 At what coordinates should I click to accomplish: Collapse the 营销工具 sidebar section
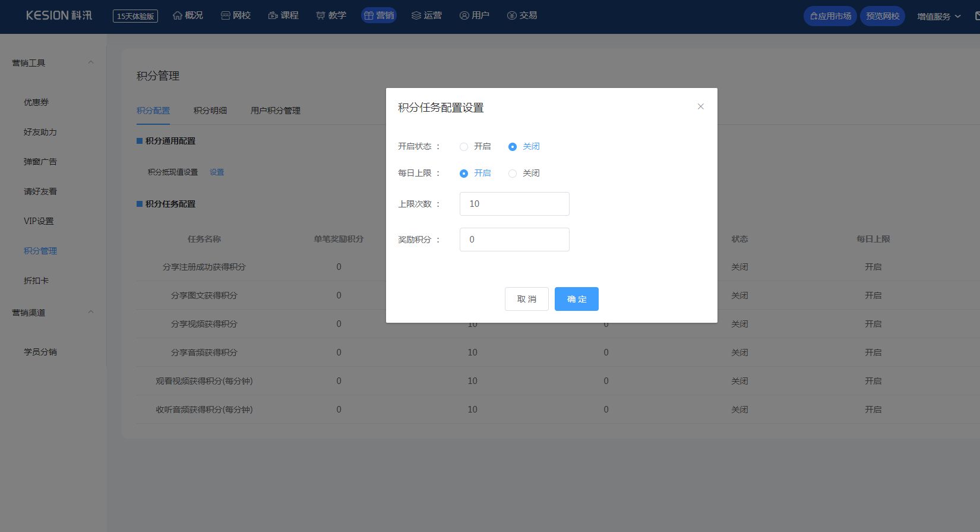91,62
